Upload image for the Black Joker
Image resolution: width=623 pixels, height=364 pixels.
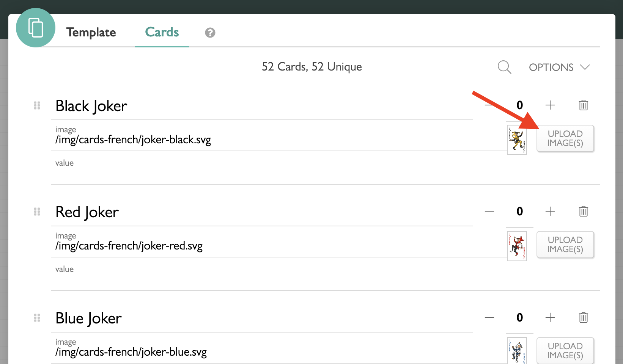(565, 138)
